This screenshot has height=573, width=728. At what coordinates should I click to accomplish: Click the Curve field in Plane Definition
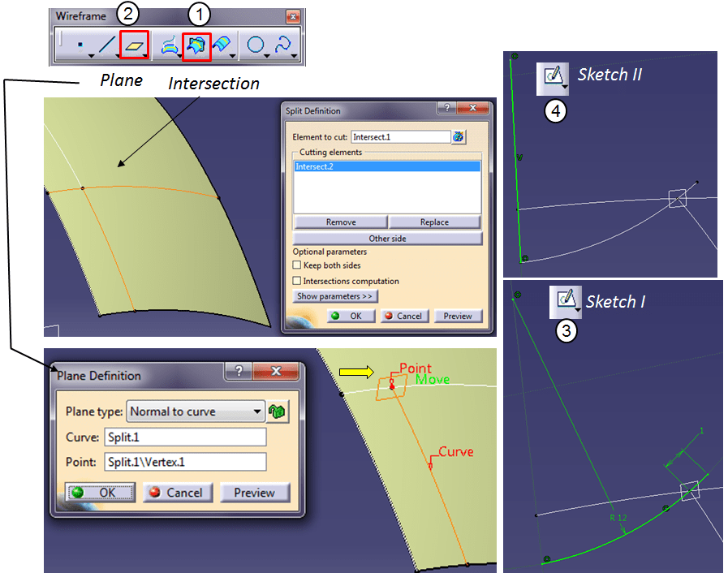pos(184,437)
